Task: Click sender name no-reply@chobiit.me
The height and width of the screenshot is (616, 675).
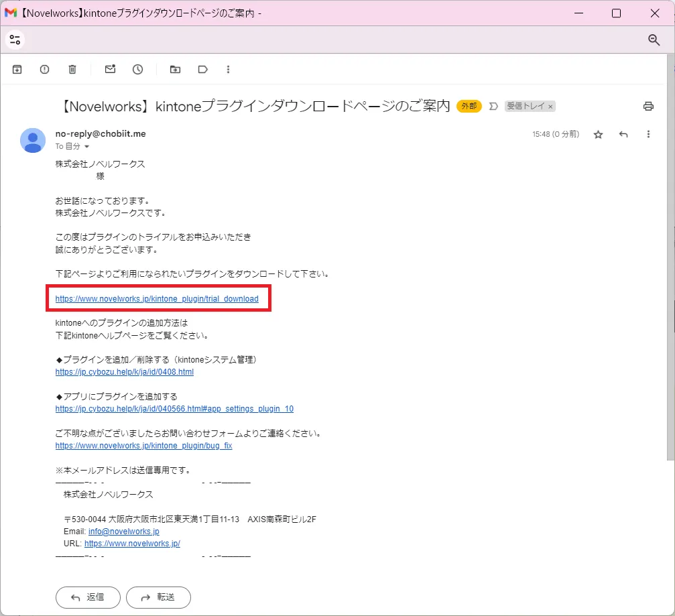Action: coord(101,134)
